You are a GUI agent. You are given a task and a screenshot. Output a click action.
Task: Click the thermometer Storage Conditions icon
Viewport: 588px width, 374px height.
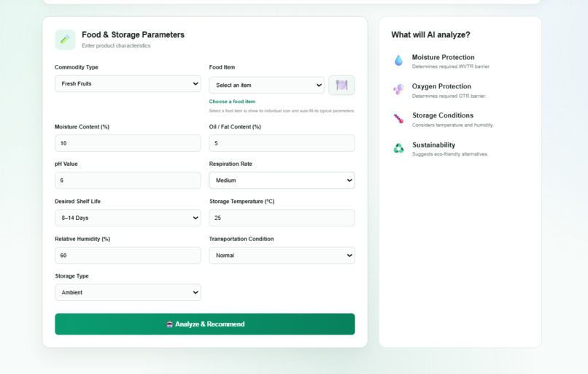pos(398,118)
